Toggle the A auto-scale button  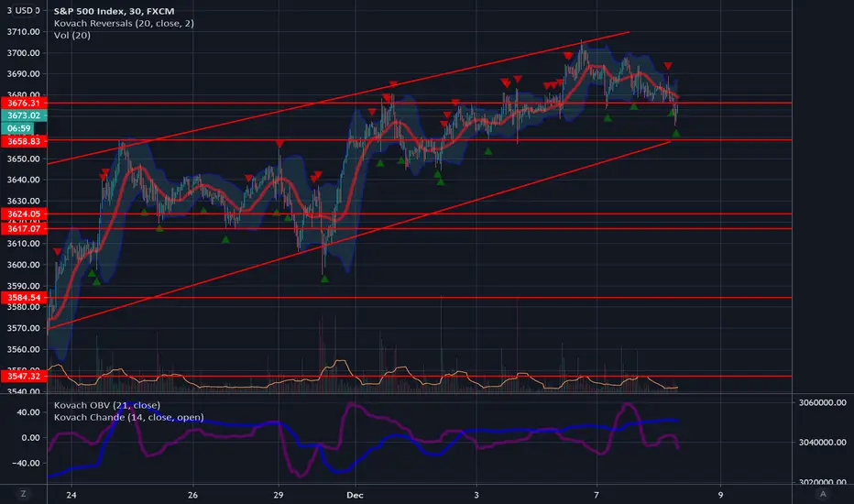tap(823, 494)
